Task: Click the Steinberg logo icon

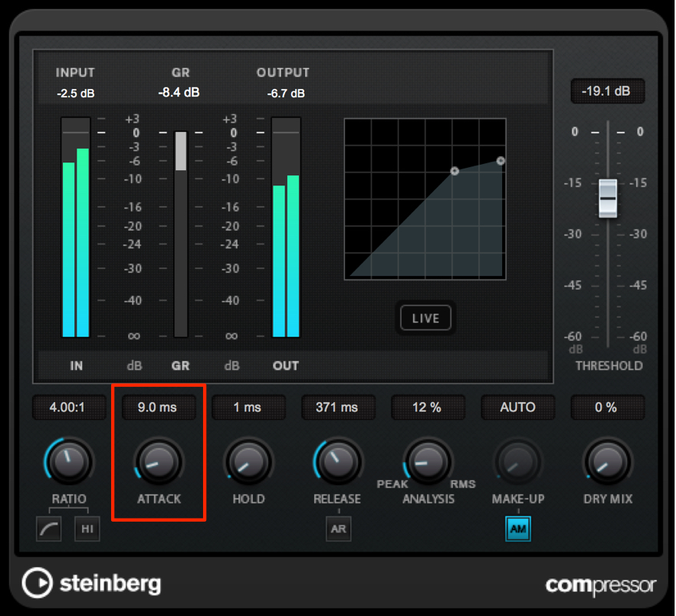Action: [38, 583]
